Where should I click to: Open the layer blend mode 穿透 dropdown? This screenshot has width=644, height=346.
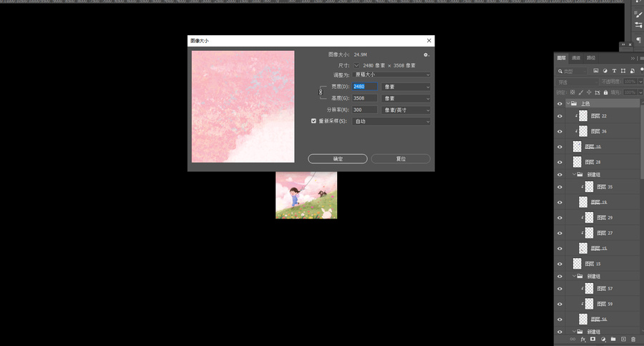coord(577,82)
